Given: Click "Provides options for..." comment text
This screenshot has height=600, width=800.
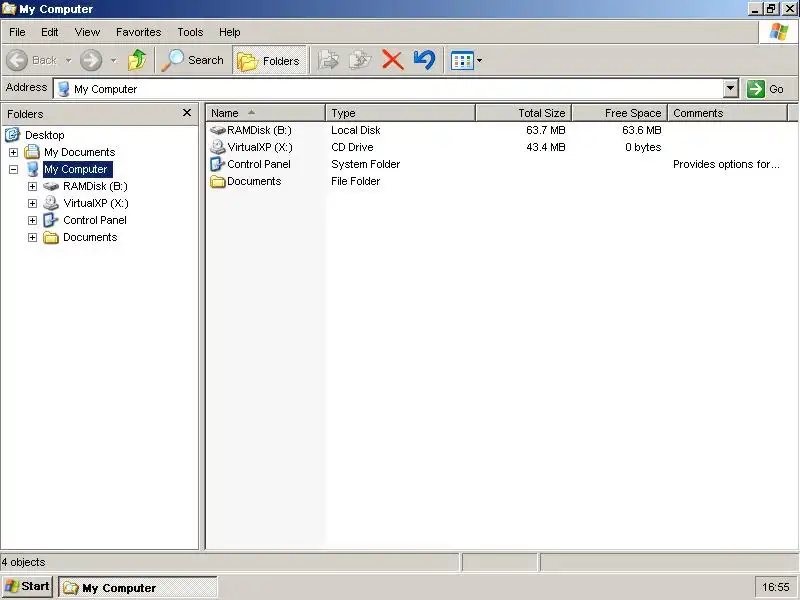Looking at the screenshot, I should 726,164.
